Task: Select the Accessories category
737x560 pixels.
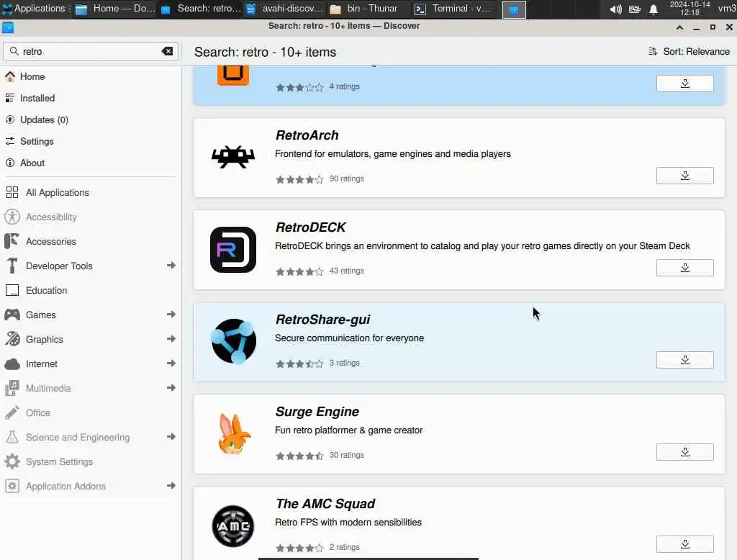Action: pyautogui.click(x=90, y=241)
